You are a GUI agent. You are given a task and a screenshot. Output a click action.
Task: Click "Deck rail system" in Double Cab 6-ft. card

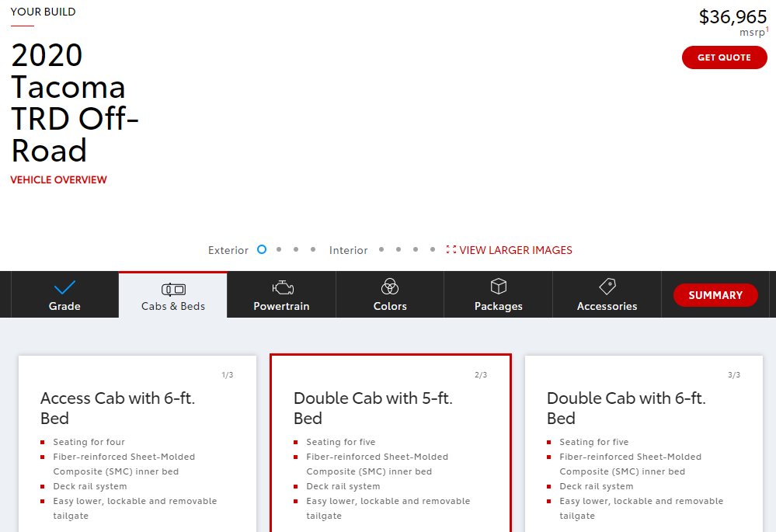click(x=597, y=486)
